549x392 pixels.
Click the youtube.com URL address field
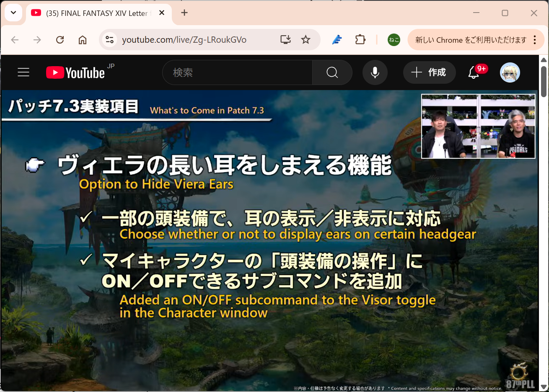click(x=184, y=40)
